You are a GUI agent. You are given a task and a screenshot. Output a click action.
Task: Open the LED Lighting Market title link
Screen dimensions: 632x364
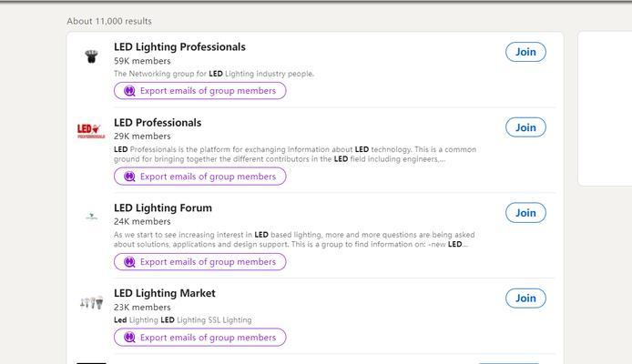click(x=165, y=293)
